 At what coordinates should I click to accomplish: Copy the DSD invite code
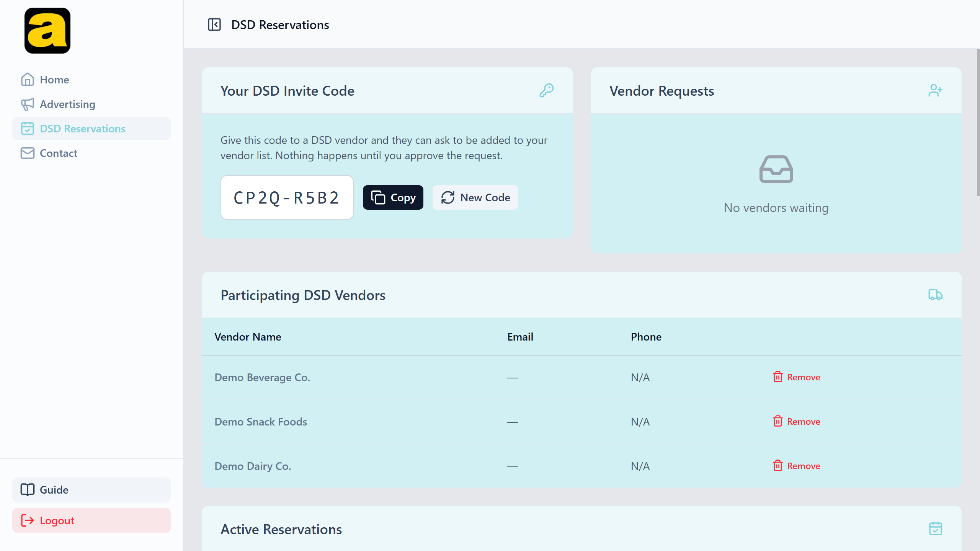[x=393, y=197]
